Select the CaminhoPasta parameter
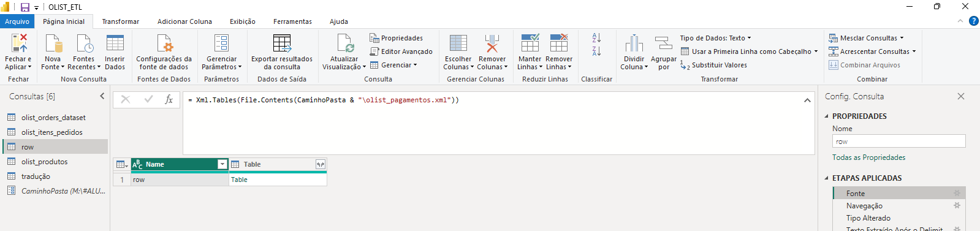980x231 pixels. pos(54,191)
